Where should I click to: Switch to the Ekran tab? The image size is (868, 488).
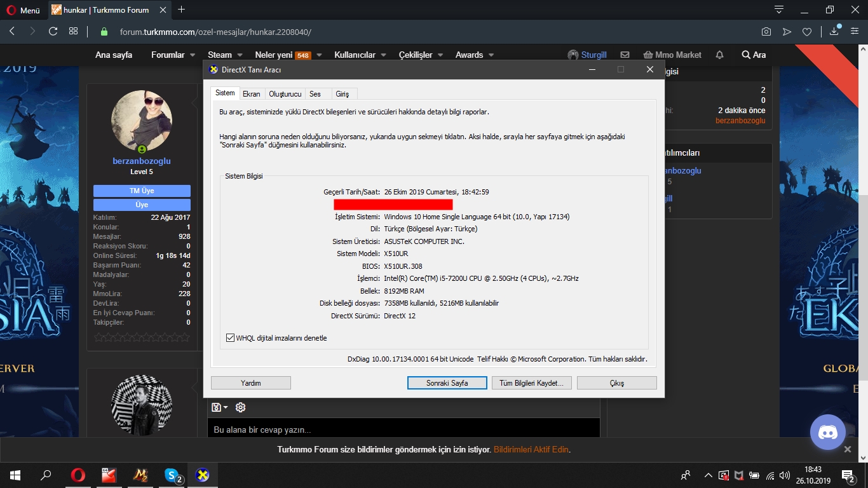(252, 94)
